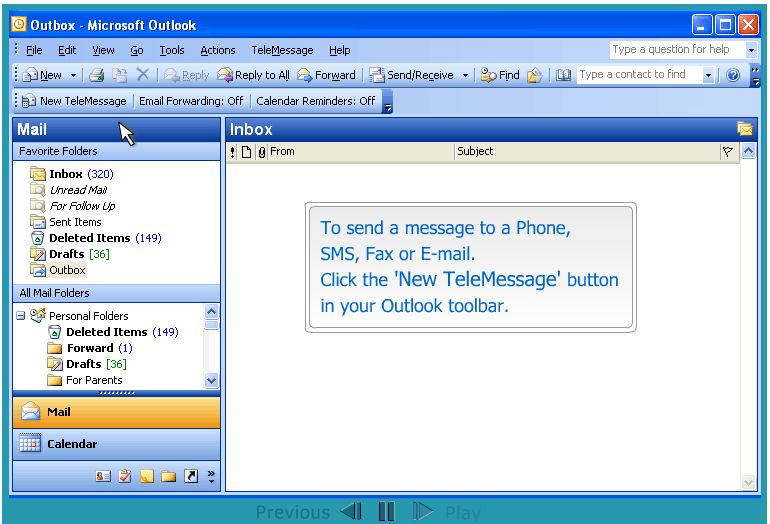Open the Edit menu
This screenshot has height=524, width=770.
tap(67, 50)
